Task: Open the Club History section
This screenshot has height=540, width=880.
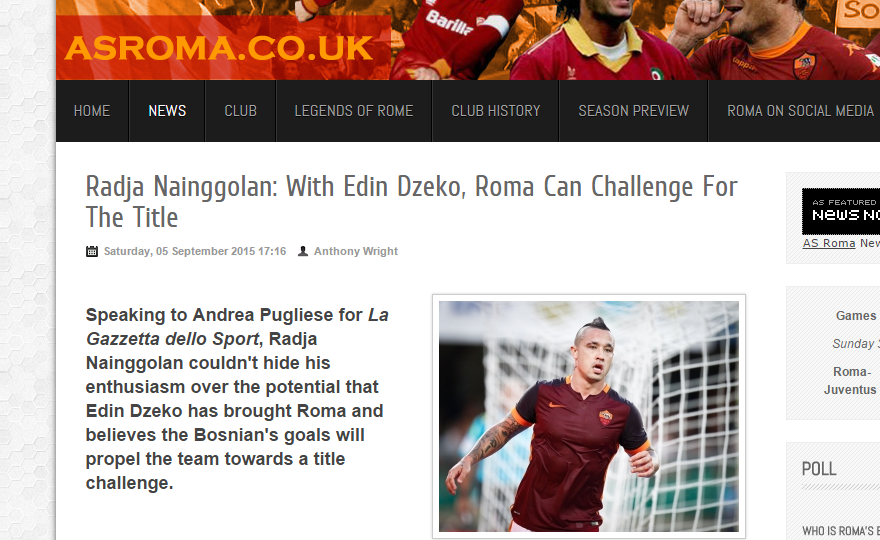Action: [496, 111]
